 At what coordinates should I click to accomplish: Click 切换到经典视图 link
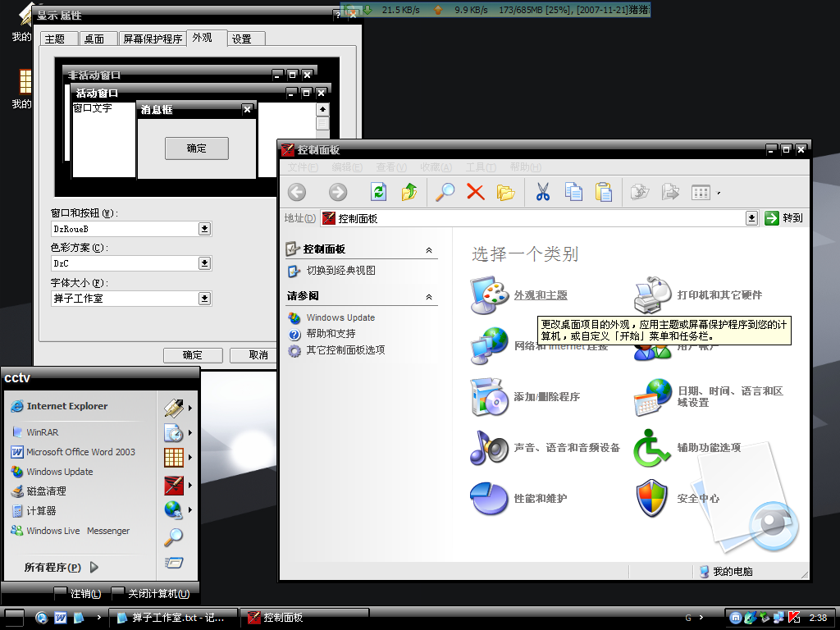(x=340, y=271)
